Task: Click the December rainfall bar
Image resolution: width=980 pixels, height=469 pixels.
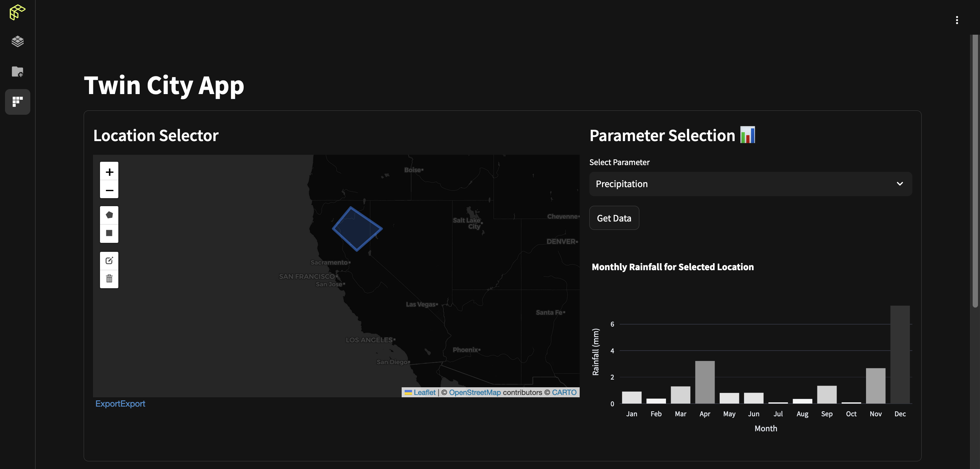Action: tap(900, 354)
